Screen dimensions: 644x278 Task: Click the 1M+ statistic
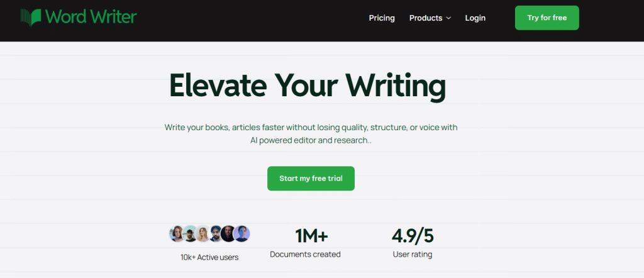point(311,236)
